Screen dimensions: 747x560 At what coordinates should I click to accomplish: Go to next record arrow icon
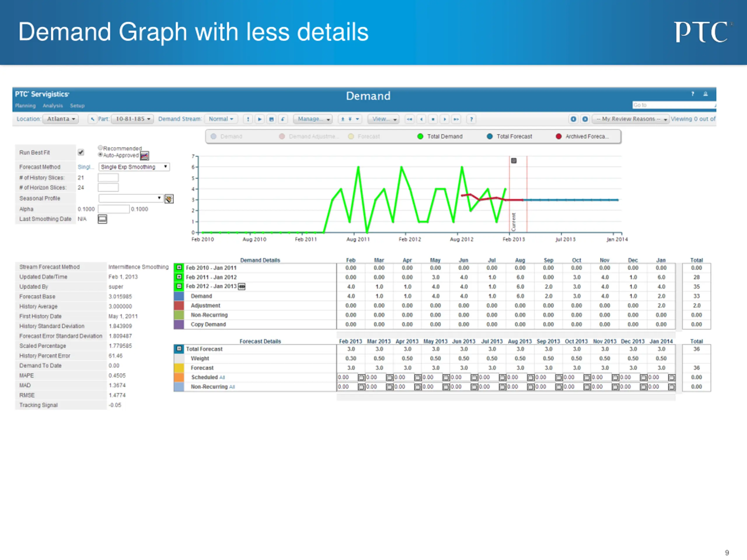pos(445,119)
